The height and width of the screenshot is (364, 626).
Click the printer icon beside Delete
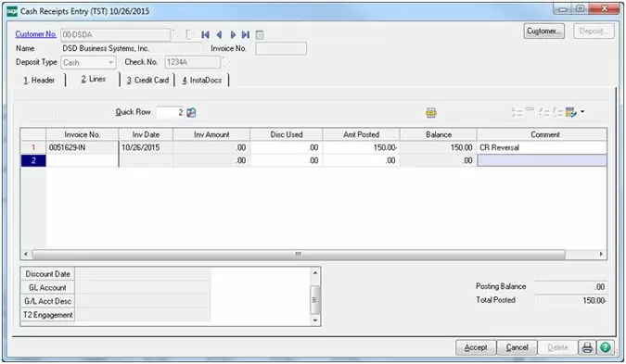click(x=587, y=347)
